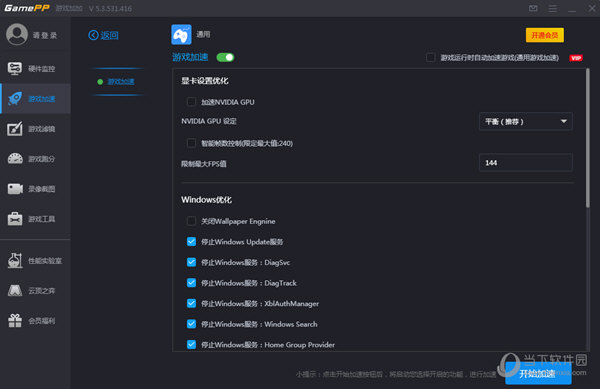Click the blue start acceleration button
600x389 pixels.
[538, 373]
